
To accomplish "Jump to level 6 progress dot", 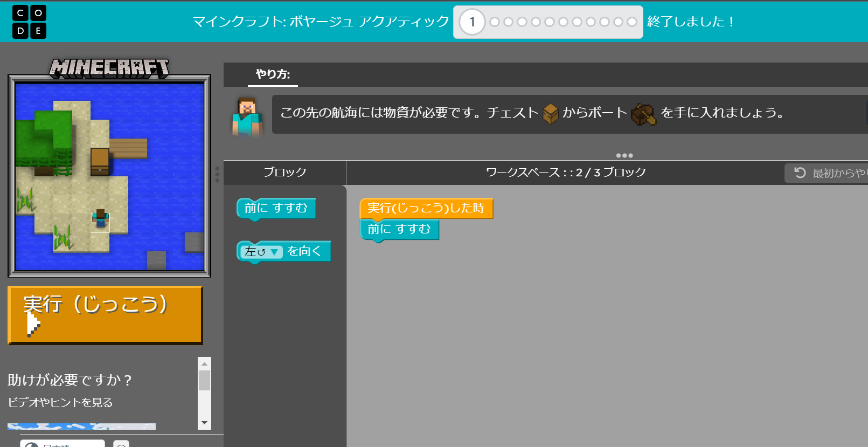I will click(550, 22).
